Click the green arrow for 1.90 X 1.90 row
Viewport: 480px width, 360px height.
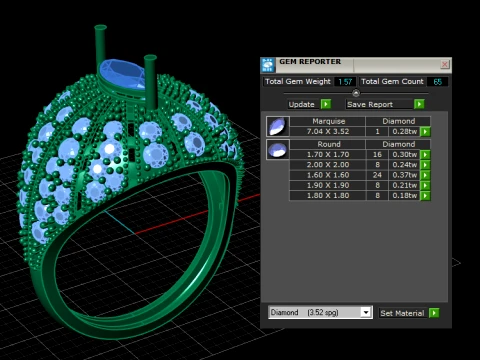tap(425, 185)
